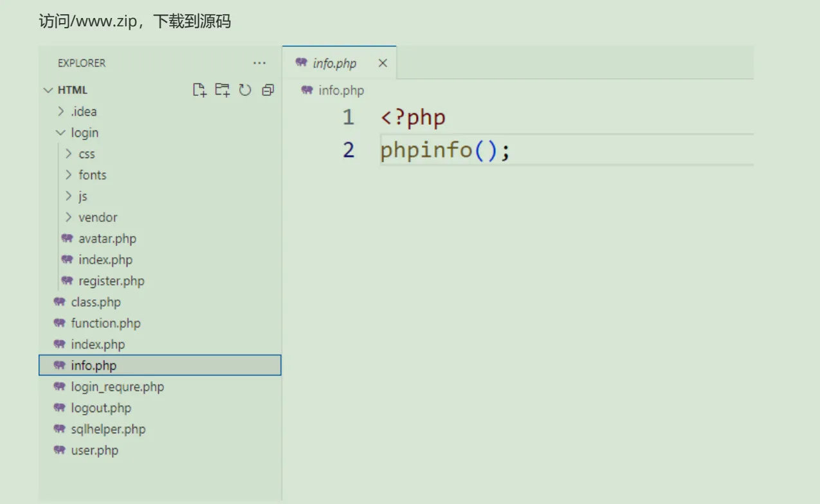Expand the css folder
The height and width of the screenshot is (504, 820).
tap(68, 154)
